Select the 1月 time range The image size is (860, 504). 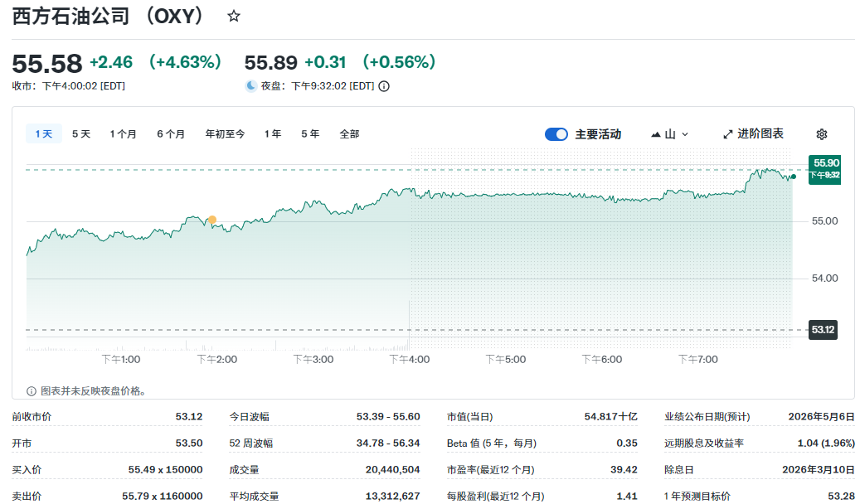(x=122, y=133)
